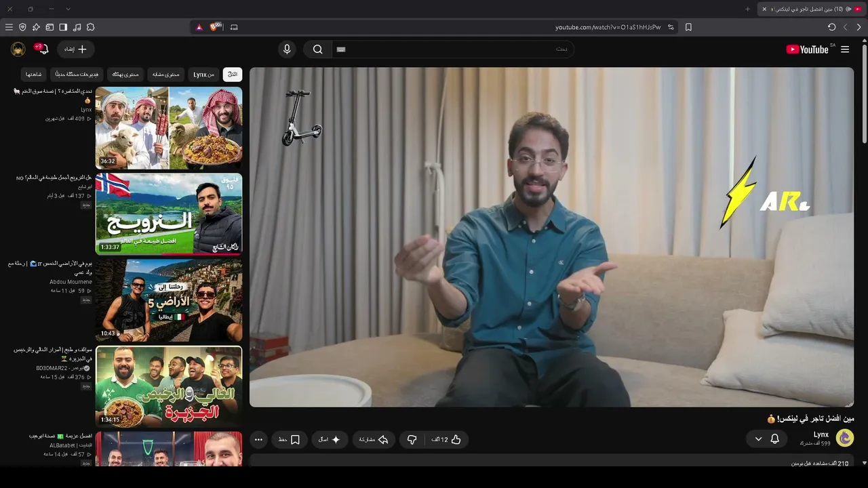This screenshot has width=868, height=488.
Task: Click the video title 'مين أفضل تاجر في لينكس'
Action: click(810, 419)
